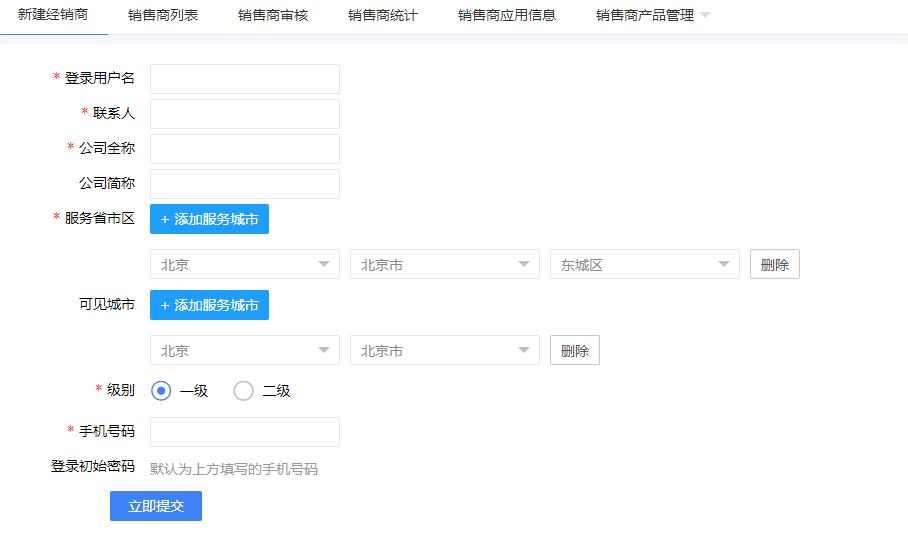Expand the 东城区 district dropdown
The width and height of the screenshot is (908, 552).
(645, 265)
